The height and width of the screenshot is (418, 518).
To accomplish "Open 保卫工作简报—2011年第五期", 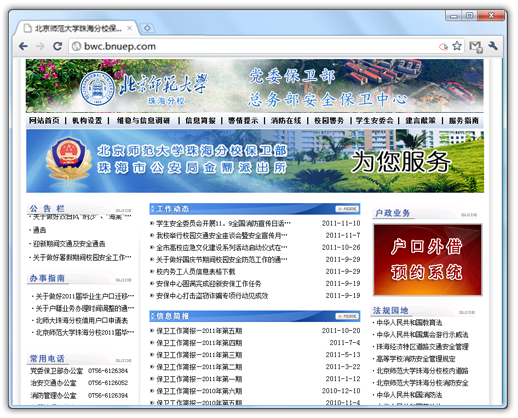I will pyautogui.click(x=199, y=331).
